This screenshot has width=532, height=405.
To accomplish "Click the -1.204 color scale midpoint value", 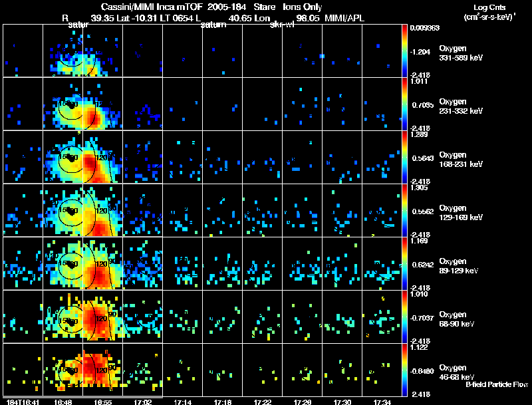I will pos(420,52).
